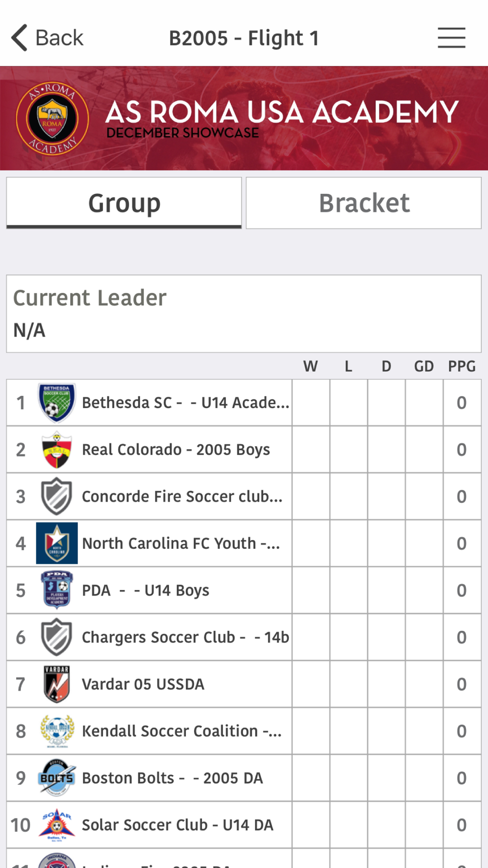The width and height of the screenshot is (488, 868).
Task: Tap the Back chevron arrow
Action: pyautogui.click(x=20, y=38)
